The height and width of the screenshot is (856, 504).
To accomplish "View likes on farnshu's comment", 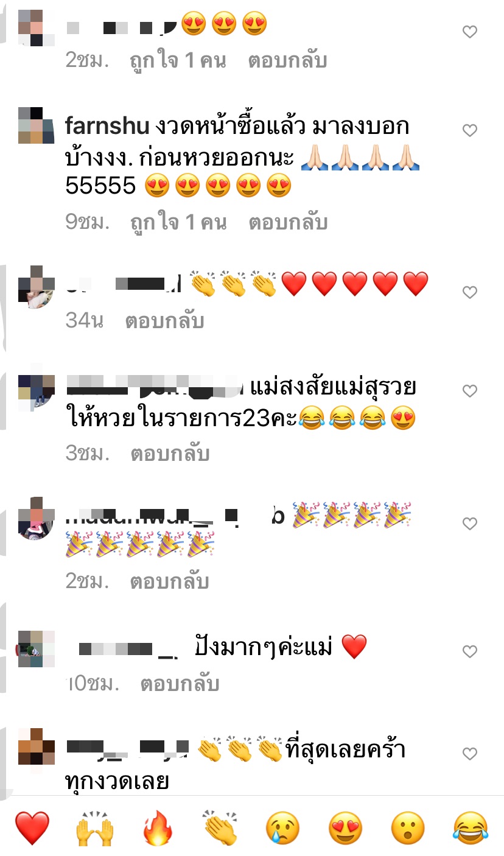I will tap(178, 223).
